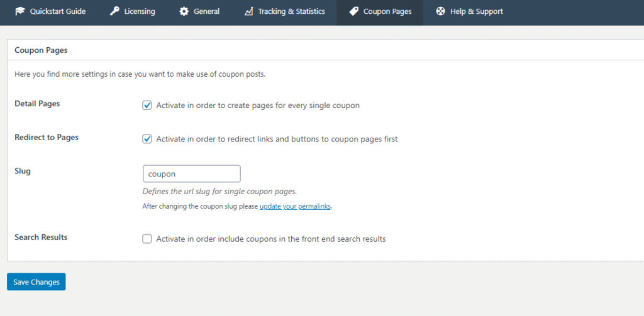
Task: Click the key icon for Licensing
Action: [114, 11]
